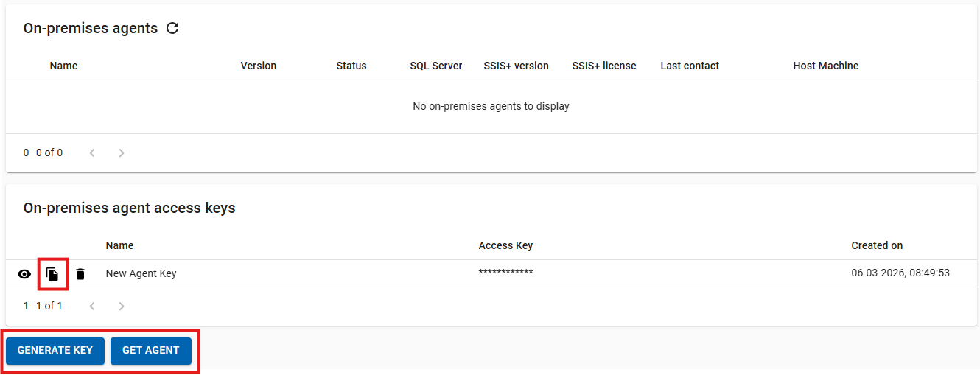Click the Last contact column header
Image resolution: width=980 pixels, height=375 pixels.
[690, 66]
